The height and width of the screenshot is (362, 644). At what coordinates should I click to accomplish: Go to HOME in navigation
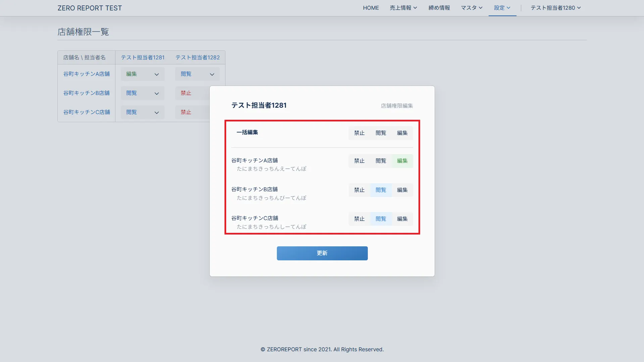pyautogui.click(x=371, y=8)
